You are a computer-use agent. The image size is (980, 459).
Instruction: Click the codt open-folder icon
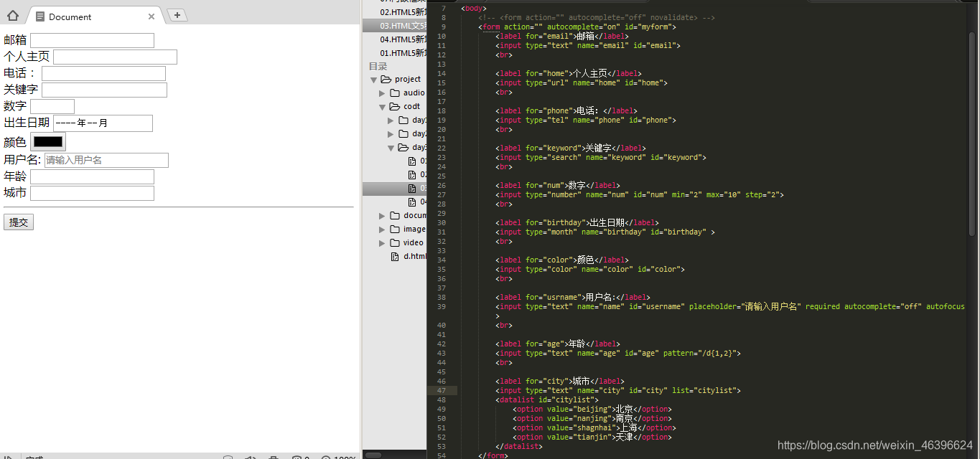[x=395, y=106]
